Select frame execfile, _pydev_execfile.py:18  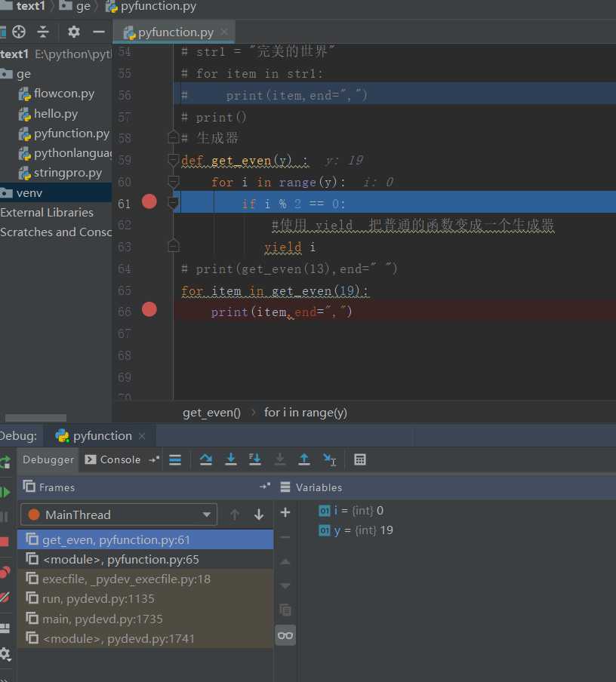pyautogui.click(x=146, y=579)
